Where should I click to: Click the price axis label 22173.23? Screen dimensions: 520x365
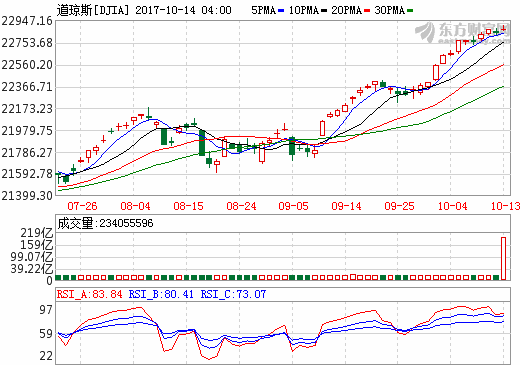tap(27, 109)
